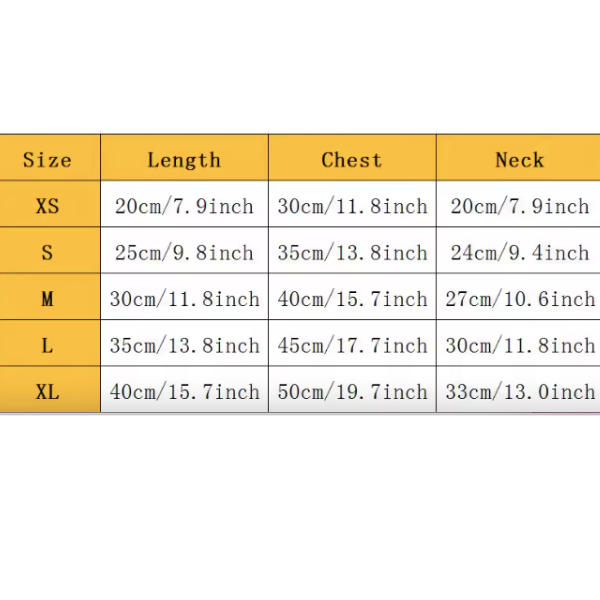Select the L Chest cell 45cm/17.7inch
Viewport: 600px width, 600px height.
point(352,345)
